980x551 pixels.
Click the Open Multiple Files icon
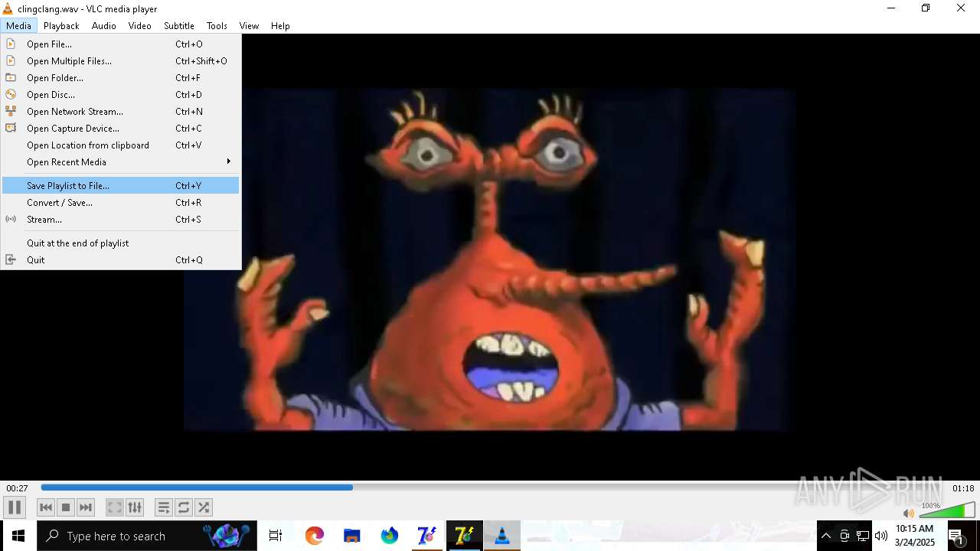point(11,61)
